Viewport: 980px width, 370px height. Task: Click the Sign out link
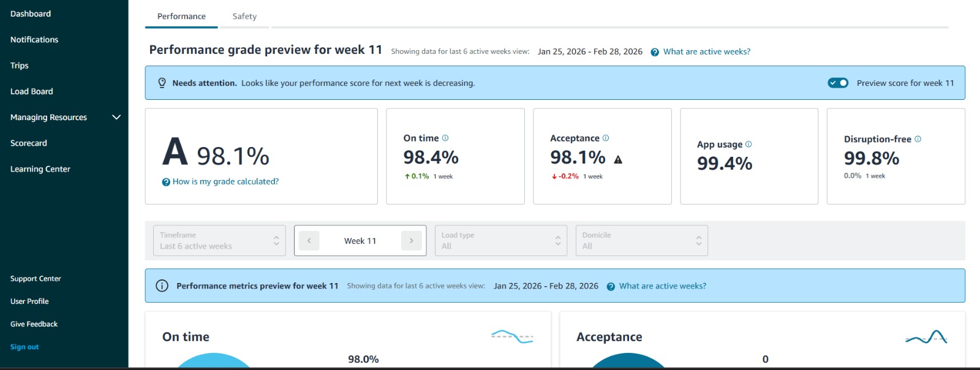pyautogui.click(x=24, y=347)
